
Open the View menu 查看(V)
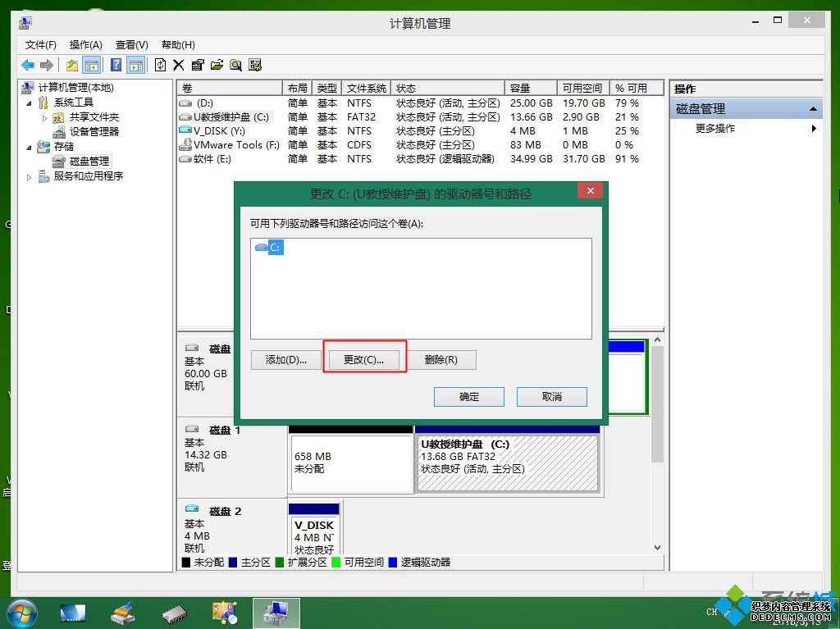(132, 45)
